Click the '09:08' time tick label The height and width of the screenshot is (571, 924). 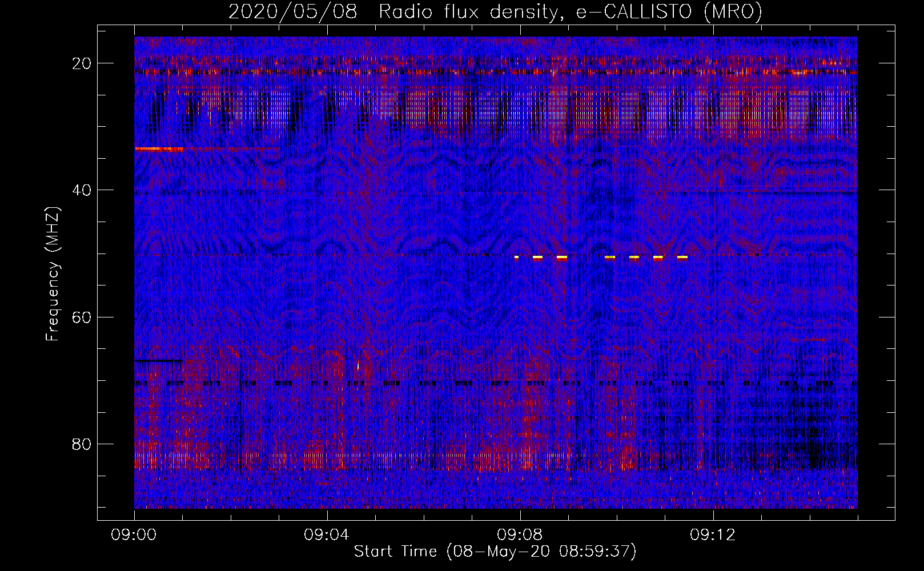click(520, 535)
